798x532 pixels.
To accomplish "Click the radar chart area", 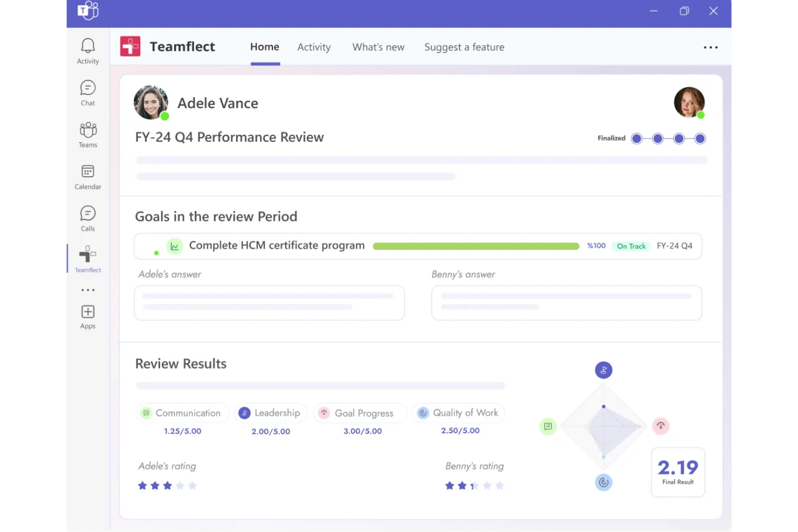I will [x=603, y=426].
